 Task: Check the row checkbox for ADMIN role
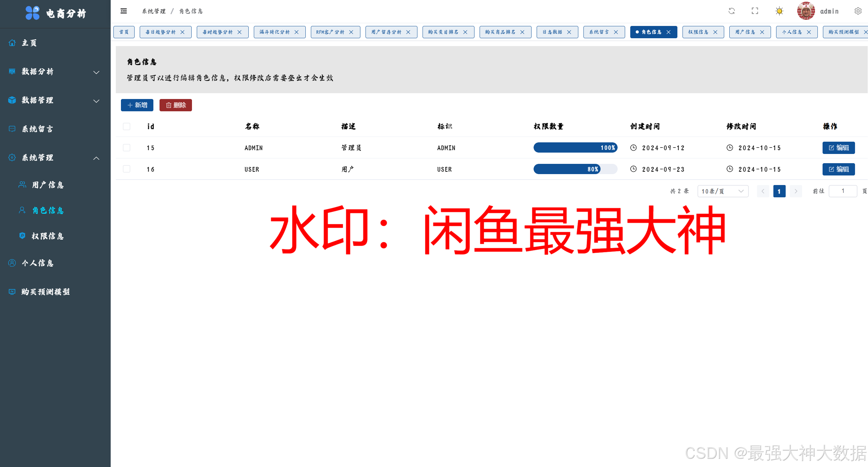click(x=126, y=147)
